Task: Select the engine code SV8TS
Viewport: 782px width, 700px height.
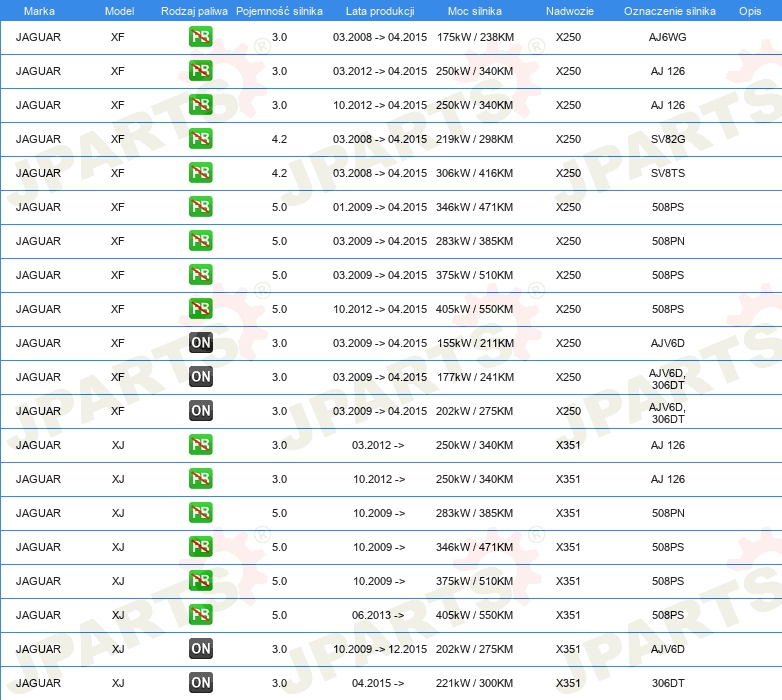Action: pos(668,173)
